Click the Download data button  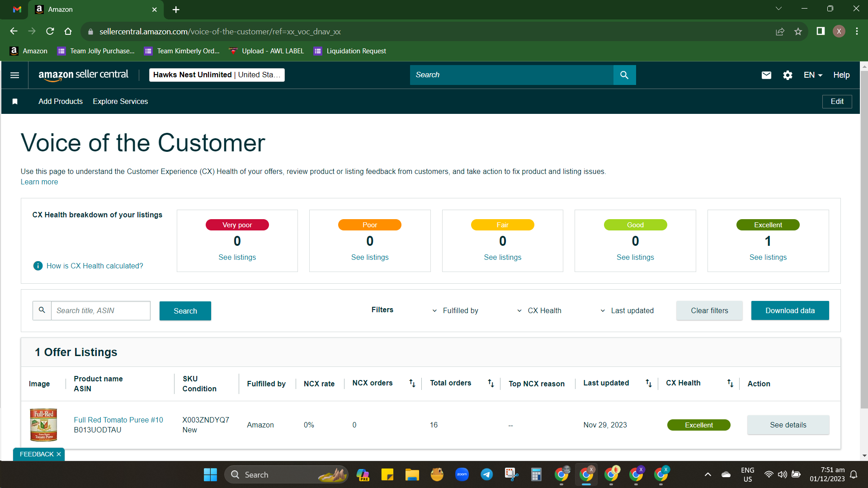coord(790,310)
